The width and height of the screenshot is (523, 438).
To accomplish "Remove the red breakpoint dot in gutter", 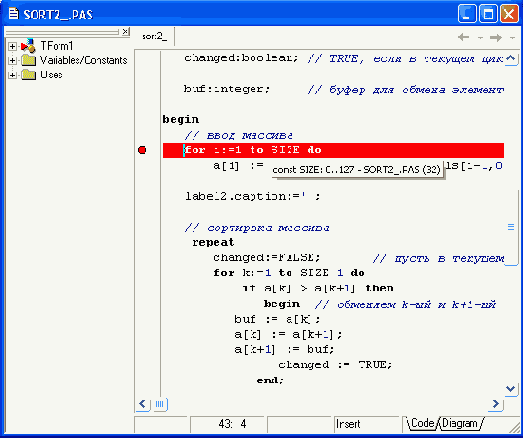I will pyautogui.click(x=142, y=150).
